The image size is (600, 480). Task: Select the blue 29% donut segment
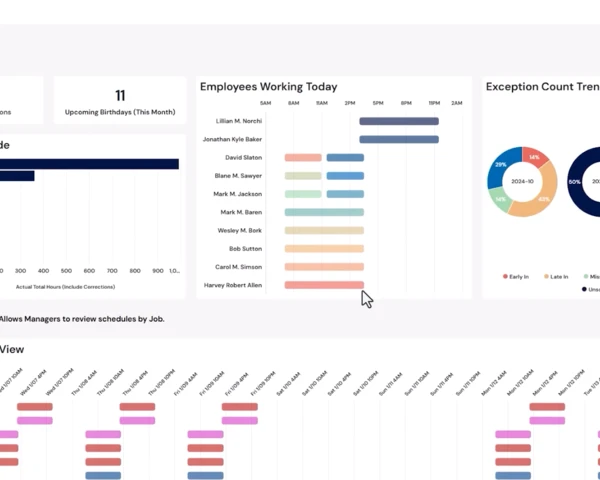(x=500, y=165)
